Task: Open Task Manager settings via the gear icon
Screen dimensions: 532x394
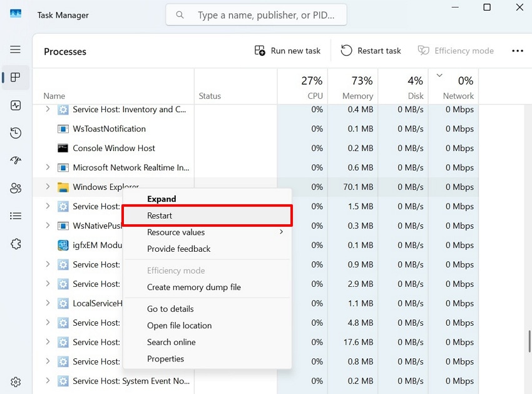Action: pos(16,381)
